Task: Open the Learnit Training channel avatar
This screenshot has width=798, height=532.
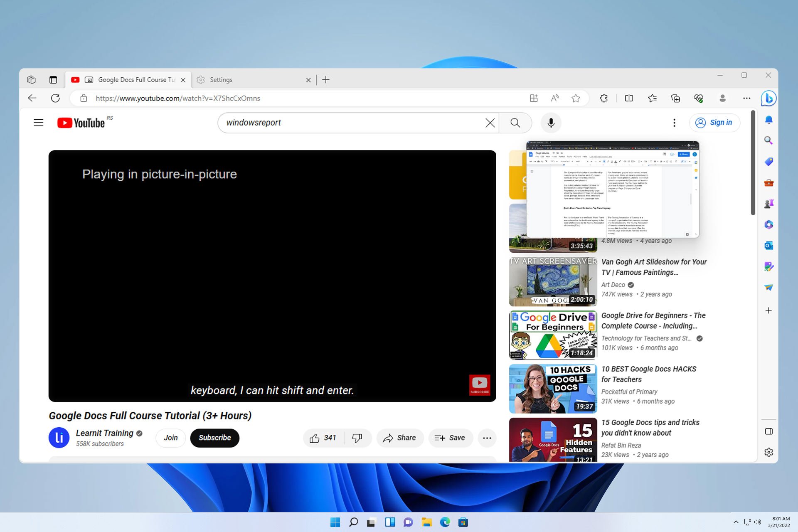Action: coord(59,438)
